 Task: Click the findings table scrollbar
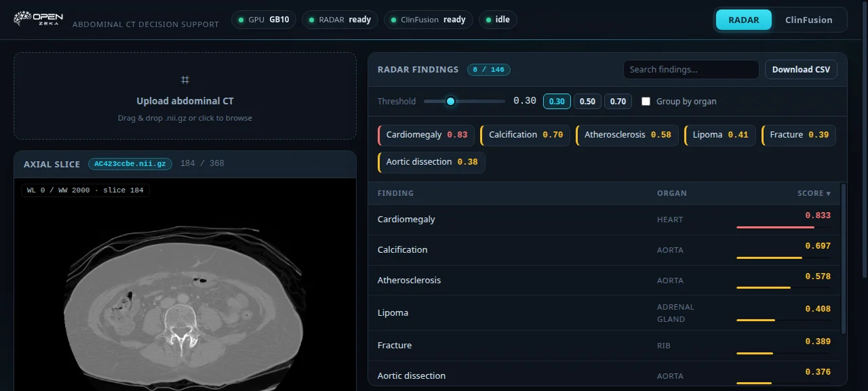844,258
